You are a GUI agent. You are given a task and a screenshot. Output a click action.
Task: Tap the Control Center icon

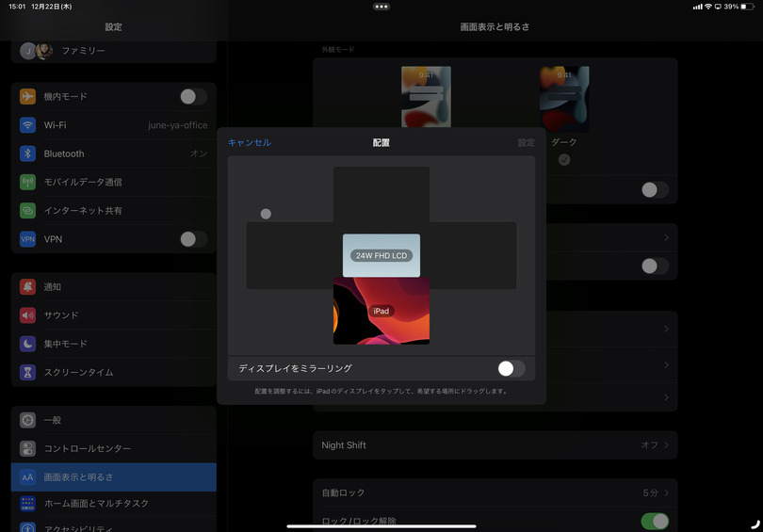pos(27,448)
